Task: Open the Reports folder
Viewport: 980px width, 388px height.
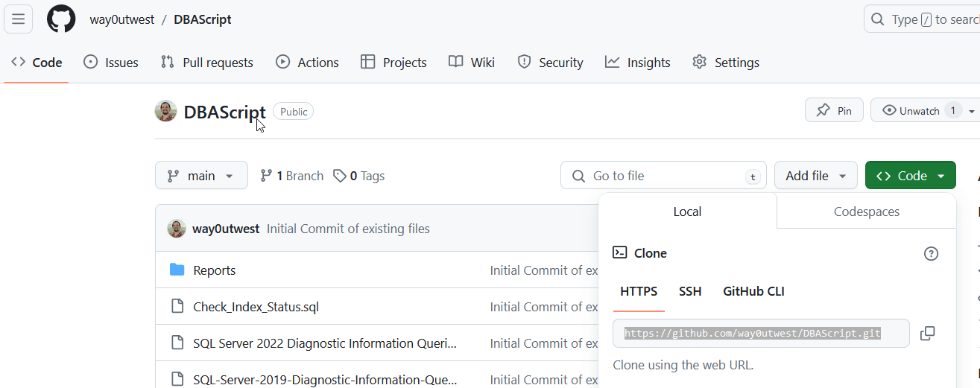Action: (214, 270)
